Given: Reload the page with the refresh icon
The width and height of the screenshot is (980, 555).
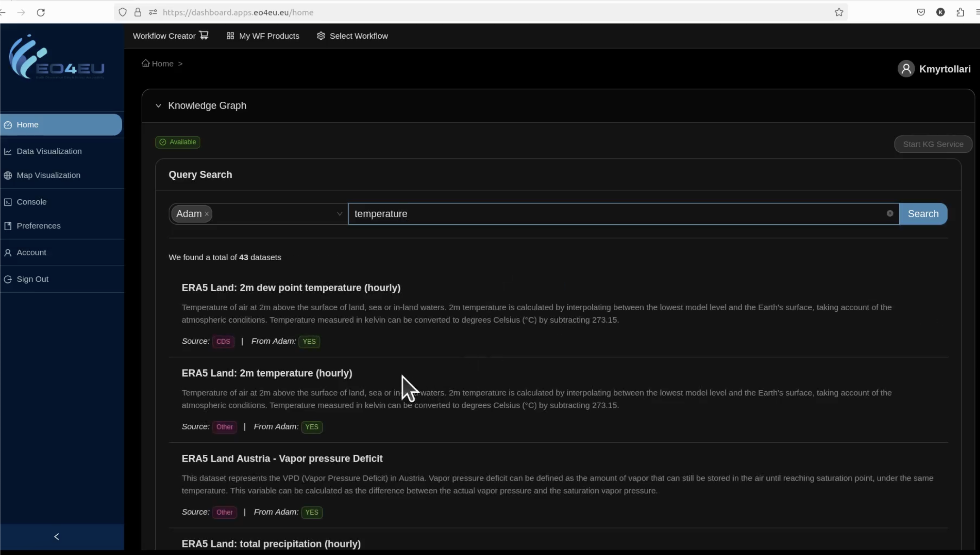Looking at the screenshot, I should 41,12.
